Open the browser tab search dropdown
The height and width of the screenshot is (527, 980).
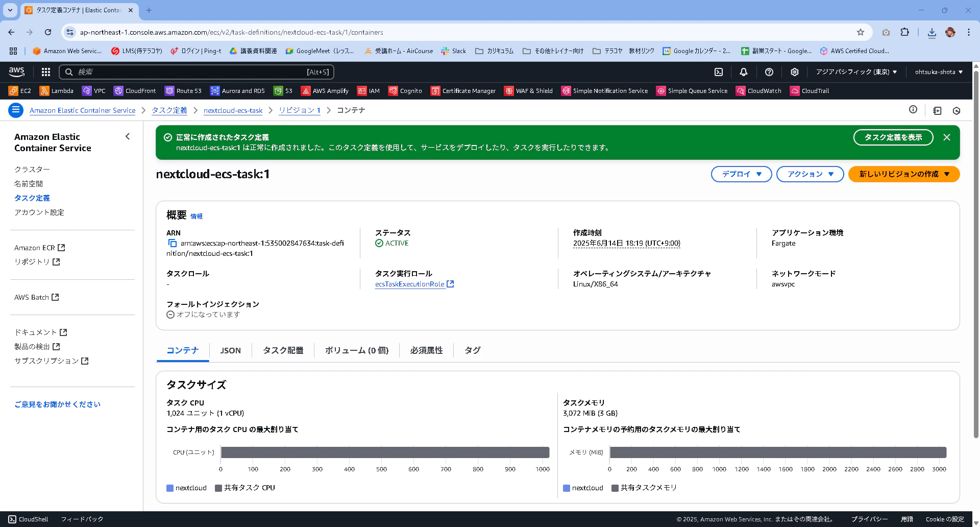(x=10, y=10)
